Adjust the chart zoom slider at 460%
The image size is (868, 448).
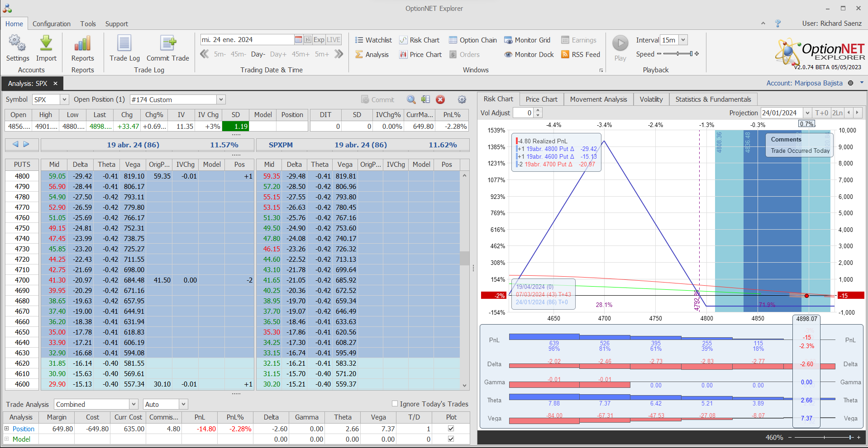tap(825, 437)
